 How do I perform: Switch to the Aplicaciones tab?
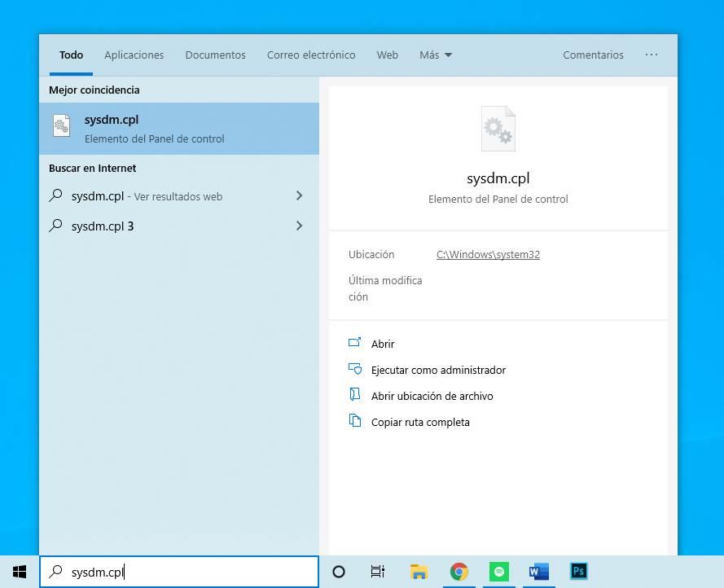(134, 55)
